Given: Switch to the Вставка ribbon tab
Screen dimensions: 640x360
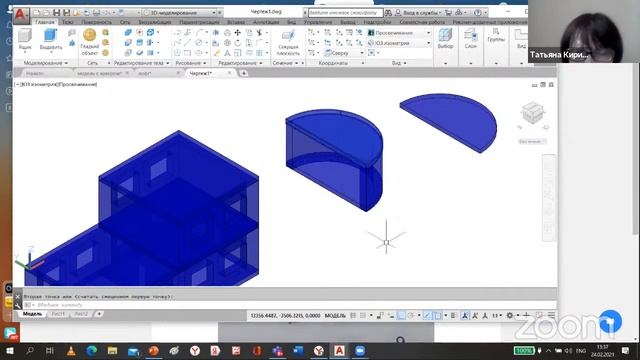Looking at the screenshot, I should click(236, 22).
